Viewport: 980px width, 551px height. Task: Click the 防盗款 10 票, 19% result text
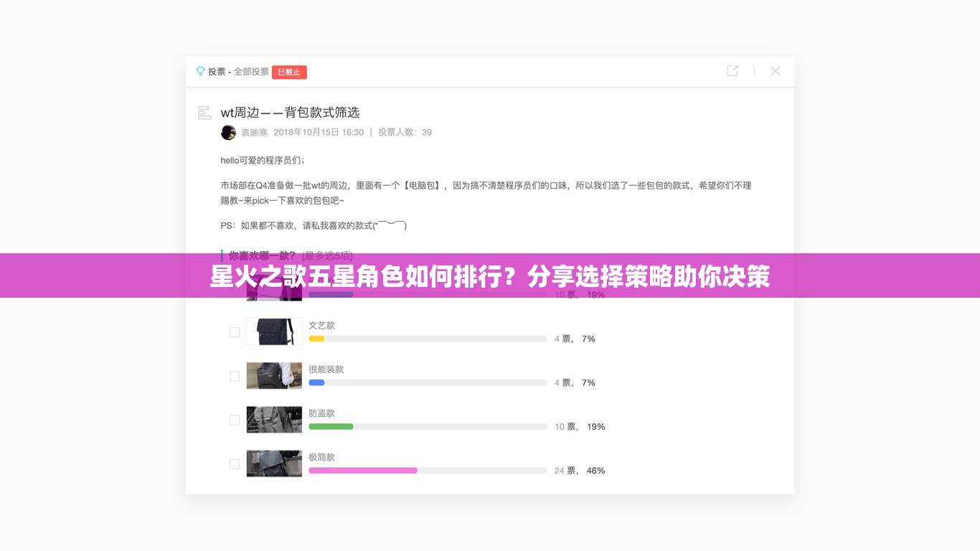[580, 427]
